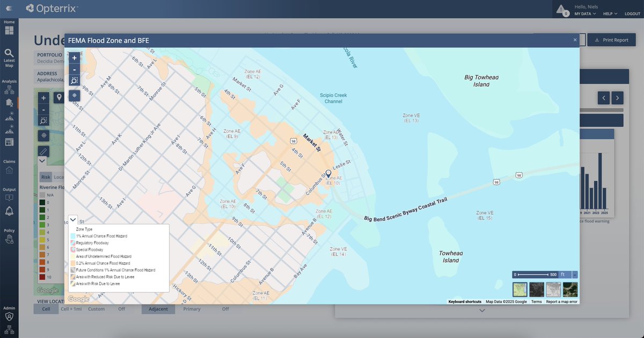Click the blue location marker on Market St
The image size is (644, 338).
click(328, 174)
